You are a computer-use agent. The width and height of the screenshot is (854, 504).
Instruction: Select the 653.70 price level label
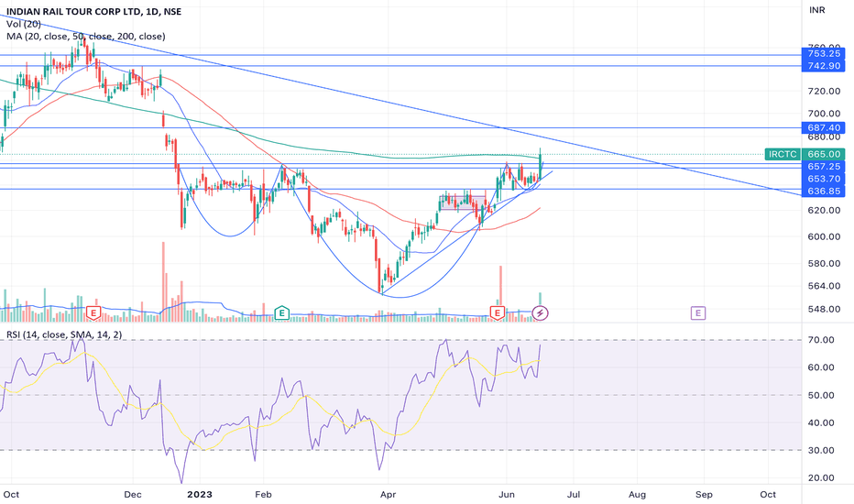tap(824, 179)
